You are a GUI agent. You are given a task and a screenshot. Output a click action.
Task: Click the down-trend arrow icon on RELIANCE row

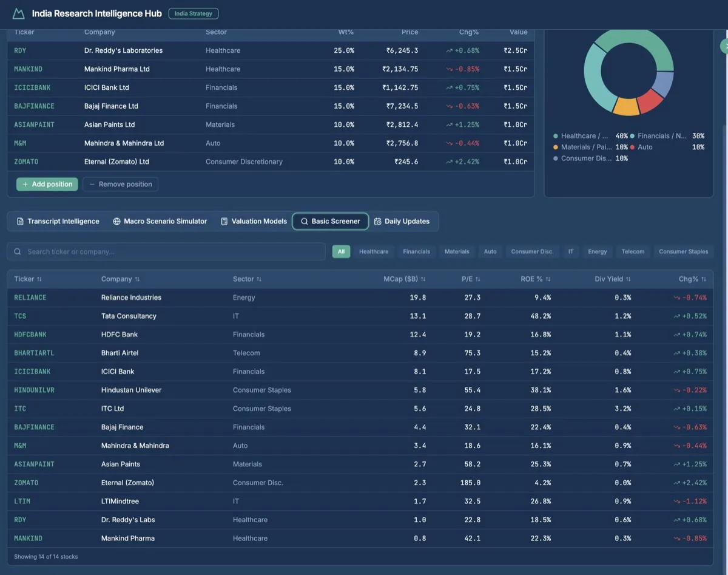coord(676,298)
